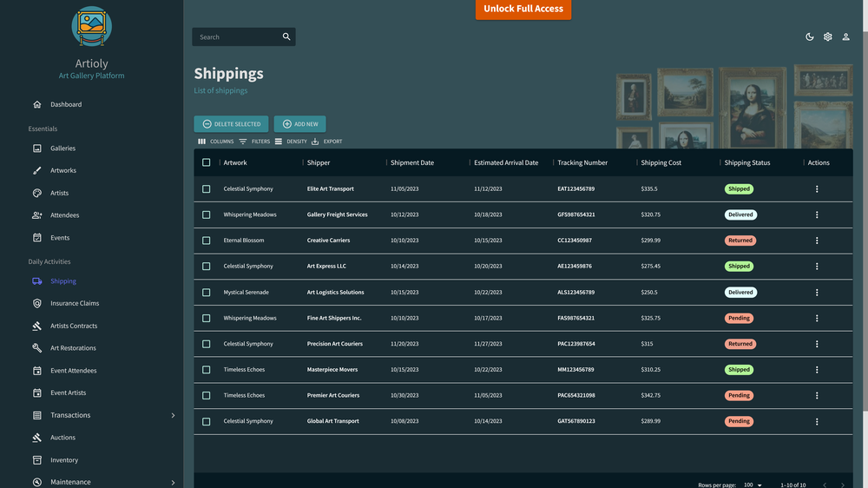Open Artists section
The image size is (868, 488).
59,193
